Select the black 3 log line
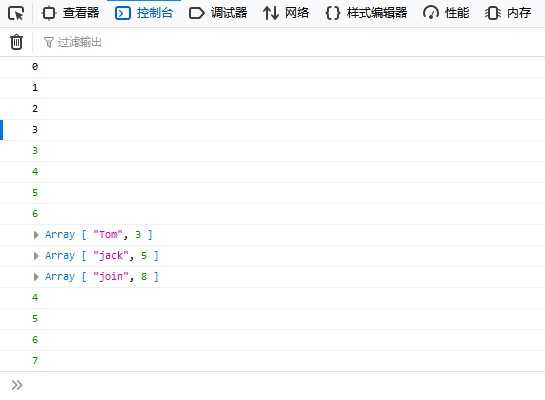545x400 pixels. point(272,130)
